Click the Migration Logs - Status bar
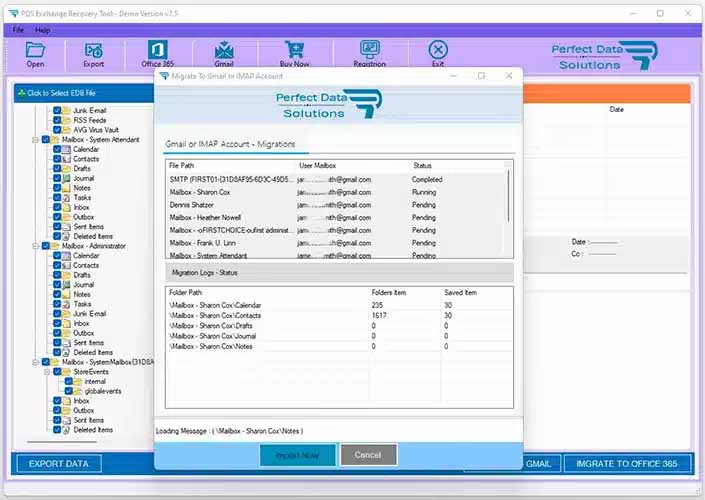The image size is (705, 500). pos(339,272)
